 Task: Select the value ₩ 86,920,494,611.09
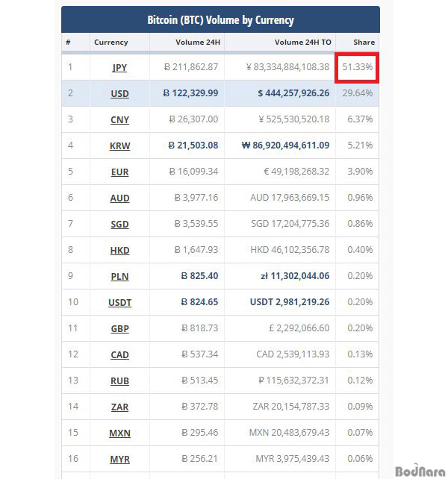[285, 145]
